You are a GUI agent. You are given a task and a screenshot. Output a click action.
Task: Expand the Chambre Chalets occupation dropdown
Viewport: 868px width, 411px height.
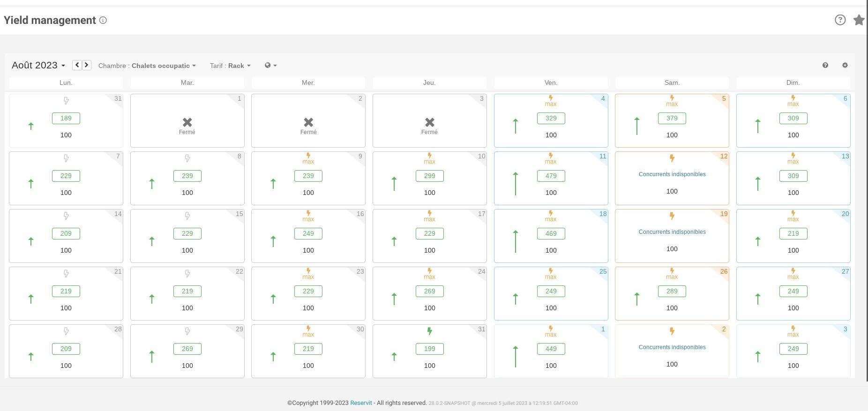147,66
